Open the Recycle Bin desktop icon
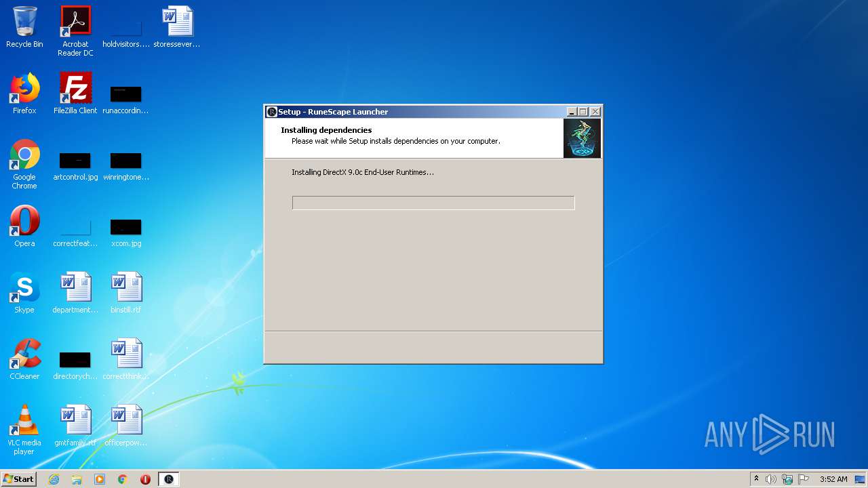 [24, 27]
